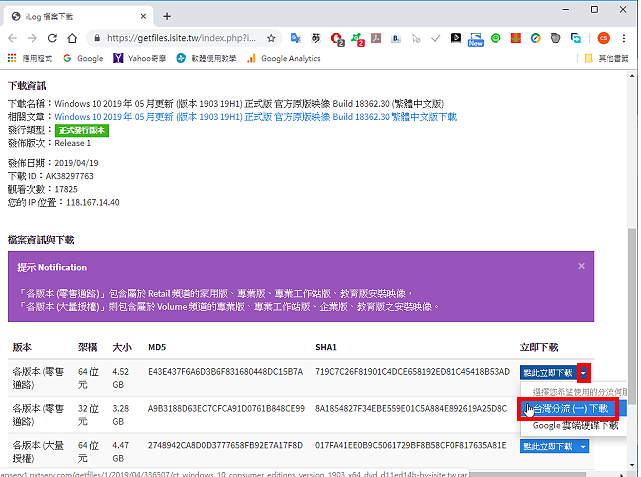Screen dimensions: 641x477
Task: Open the Google Translate extension
Action: point(296,38)
